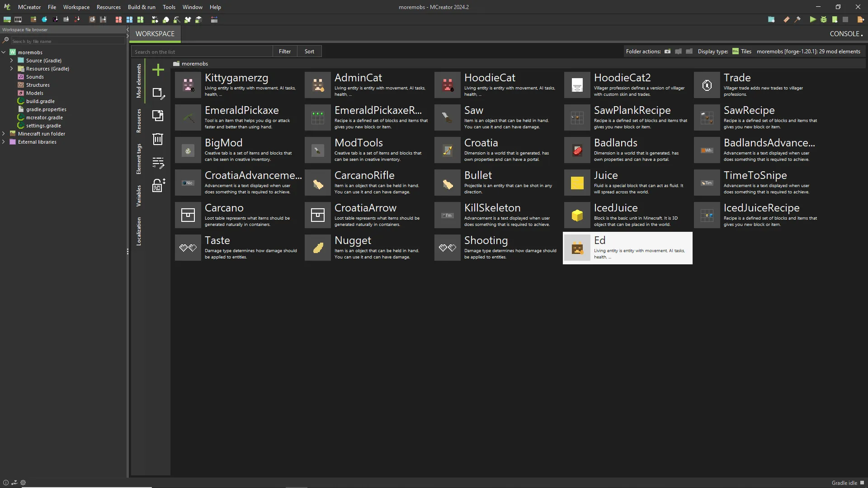Click the orange export mod file icon
The height and width of the screenshot is (488, 868).
[x=860, y=19]
